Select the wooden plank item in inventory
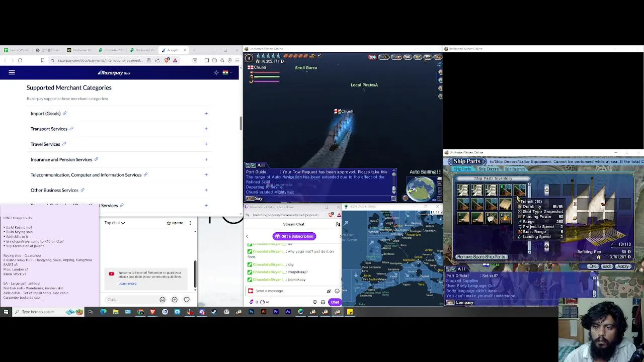Viewport: 644px width, 362px height. pos(505,204)
